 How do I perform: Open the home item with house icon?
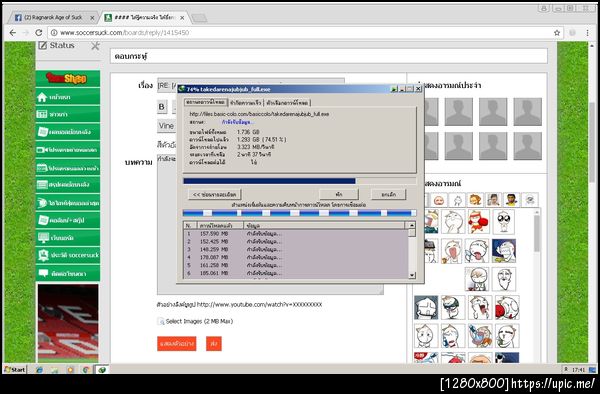tap(68, 97)
